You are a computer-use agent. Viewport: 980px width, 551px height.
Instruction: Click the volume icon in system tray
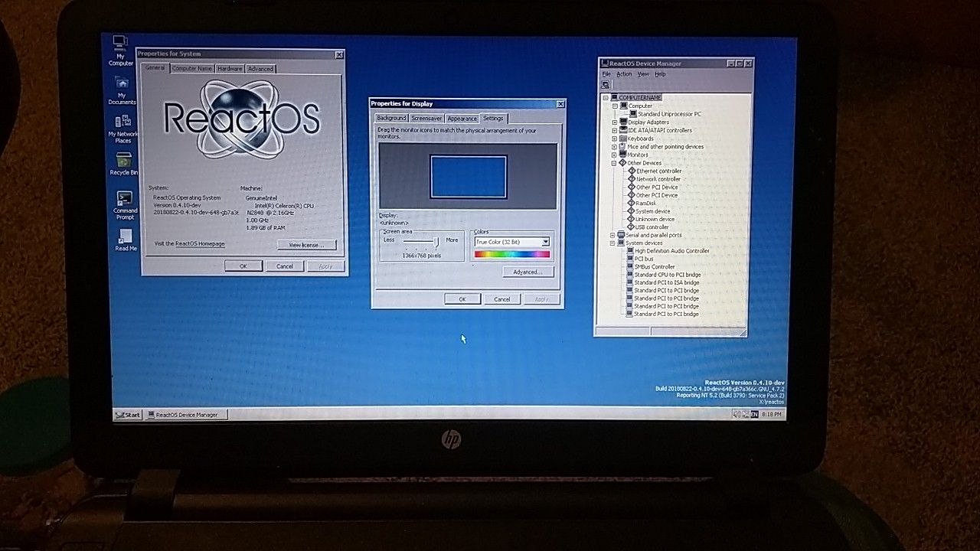(x=737, y=414)
